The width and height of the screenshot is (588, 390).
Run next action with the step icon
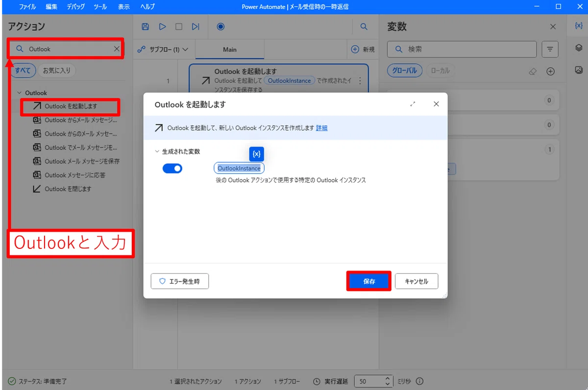[x=196, y=26]
